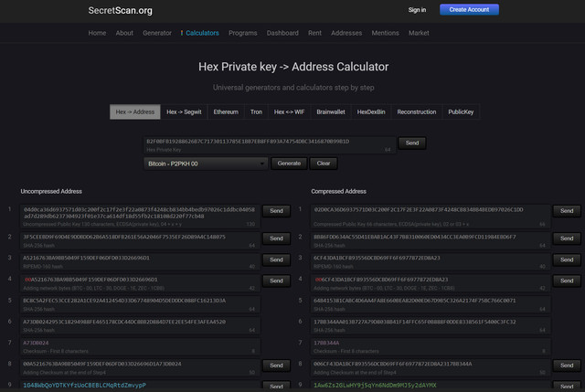Click compressed RIPEMD-160 hash field row 3
Screen dimensions: 585x392
(x=431, y=261)
